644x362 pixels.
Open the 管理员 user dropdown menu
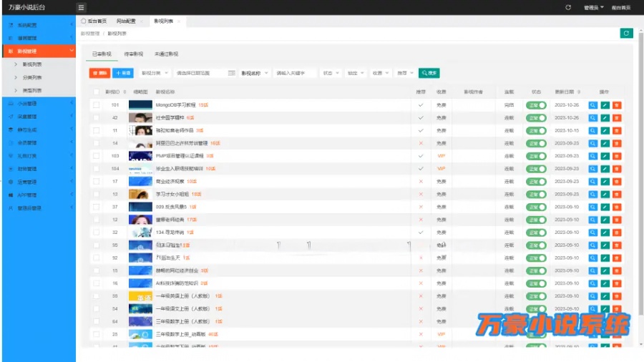coord(593,7)
